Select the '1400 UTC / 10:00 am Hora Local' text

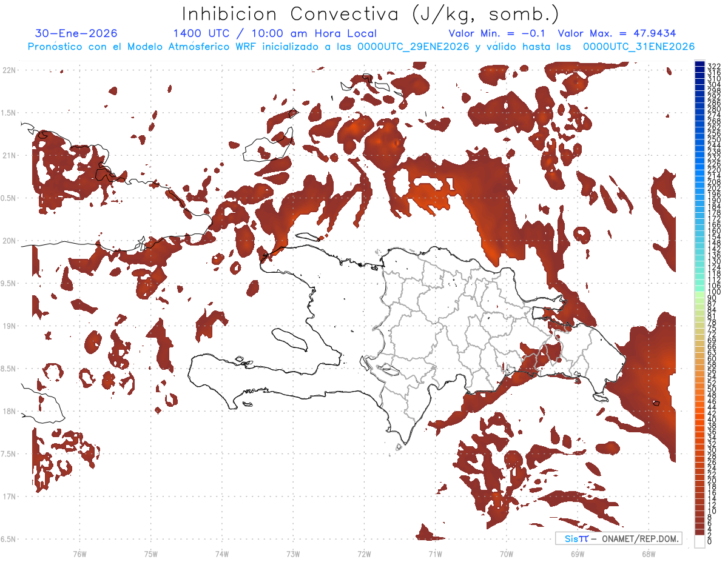click(275, 34)
